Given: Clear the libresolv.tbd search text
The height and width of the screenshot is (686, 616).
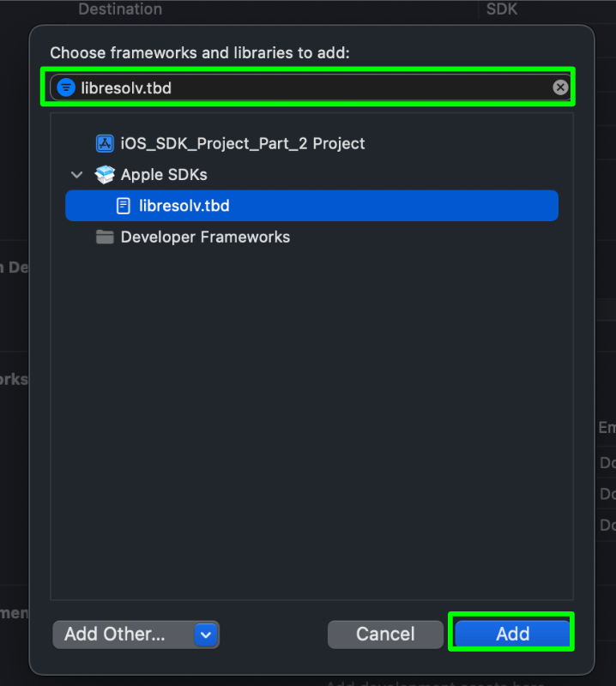Looking at the screenshot, I should [x=560, y=87].
